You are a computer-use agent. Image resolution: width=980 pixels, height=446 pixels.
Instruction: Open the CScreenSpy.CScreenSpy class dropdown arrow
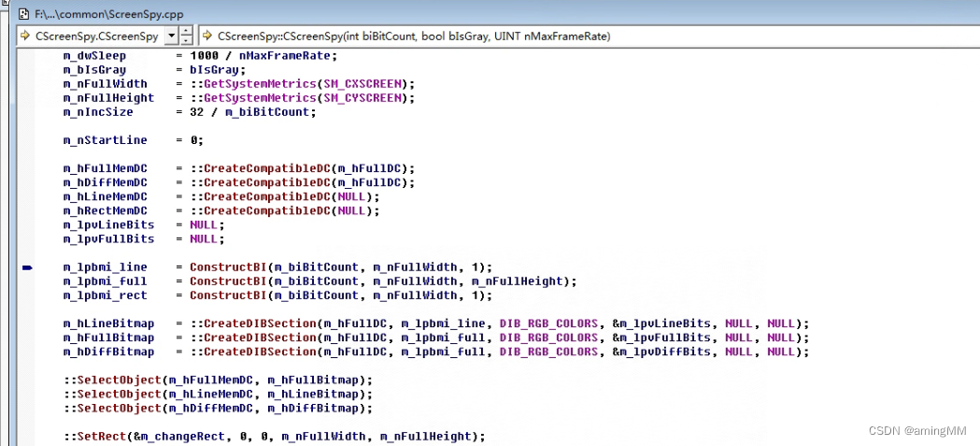tap(172, 36)
